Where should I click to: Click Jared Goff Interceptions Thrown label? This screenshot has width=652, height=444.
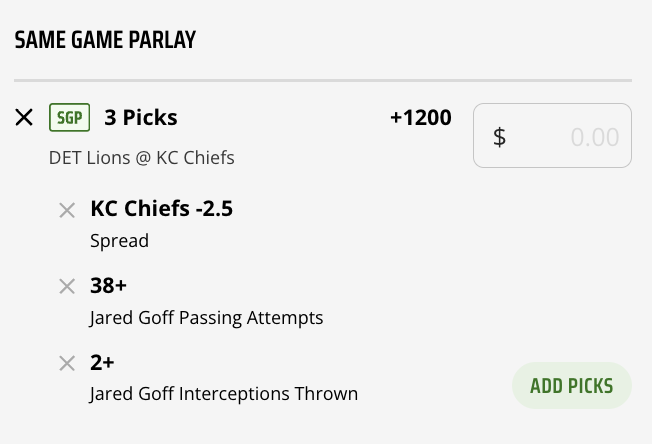click(223, 394)
